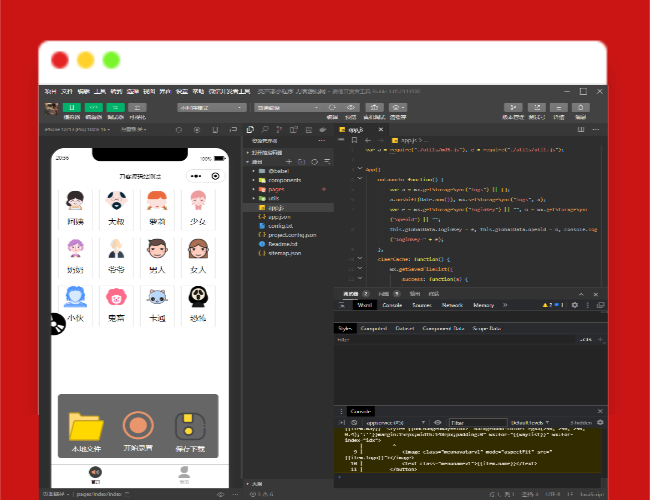650x500 pixels.
Task: Toggle the console eye live expression icon
Action: (x=436, y=423)
